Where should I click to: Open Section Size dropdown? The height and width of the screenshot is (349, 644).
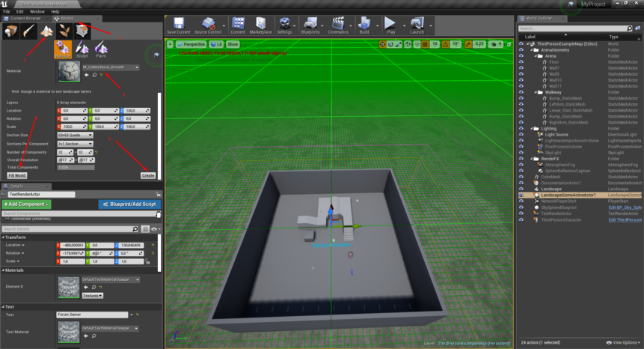75,136
